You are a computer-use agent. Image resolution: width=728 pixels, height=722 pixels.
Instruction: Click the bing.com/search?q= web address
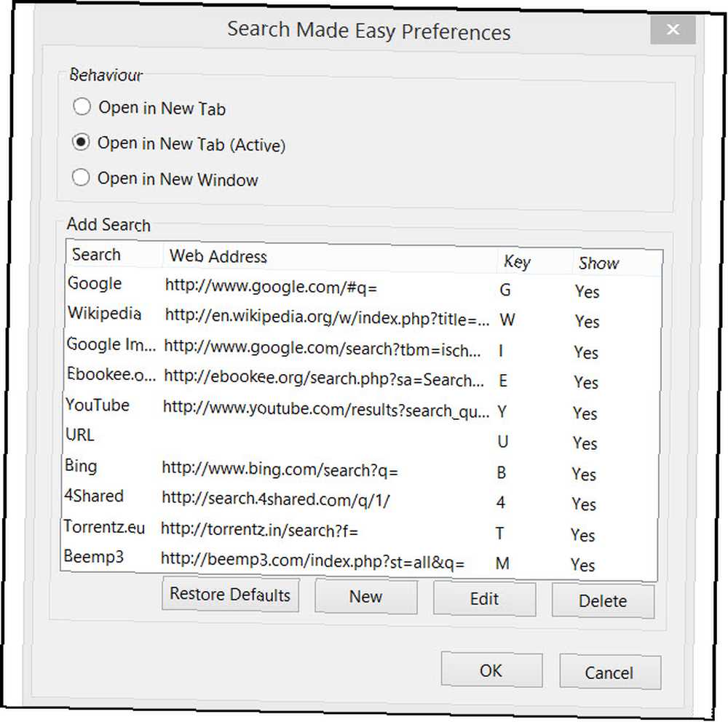coord(280,469)
